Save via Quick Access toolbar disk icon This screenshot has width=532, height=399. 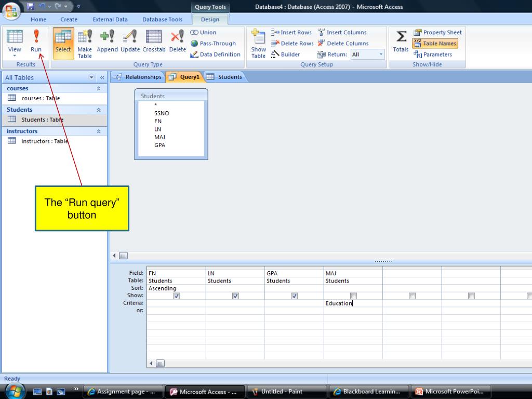click(31, 6)
